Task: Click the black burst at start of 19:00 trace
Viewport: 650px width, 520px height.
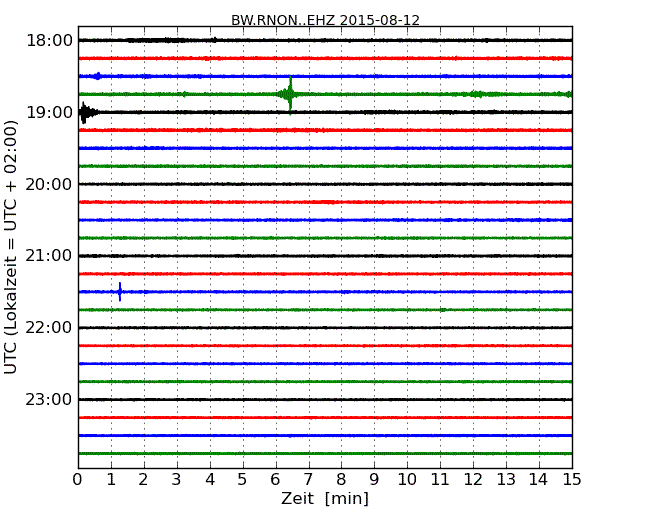Action: [x=85, y=112]
